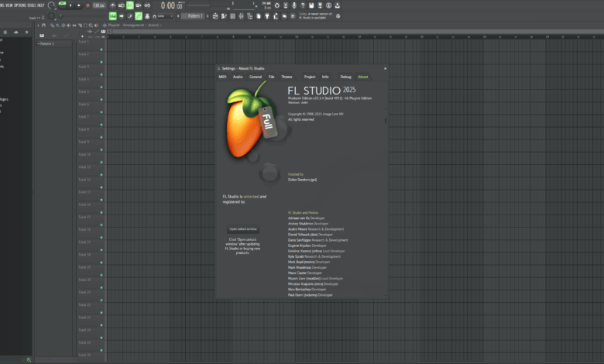This screenshot has height=364, width=604.
Task: Open the plugin picker plug icon
Action: 267,16
